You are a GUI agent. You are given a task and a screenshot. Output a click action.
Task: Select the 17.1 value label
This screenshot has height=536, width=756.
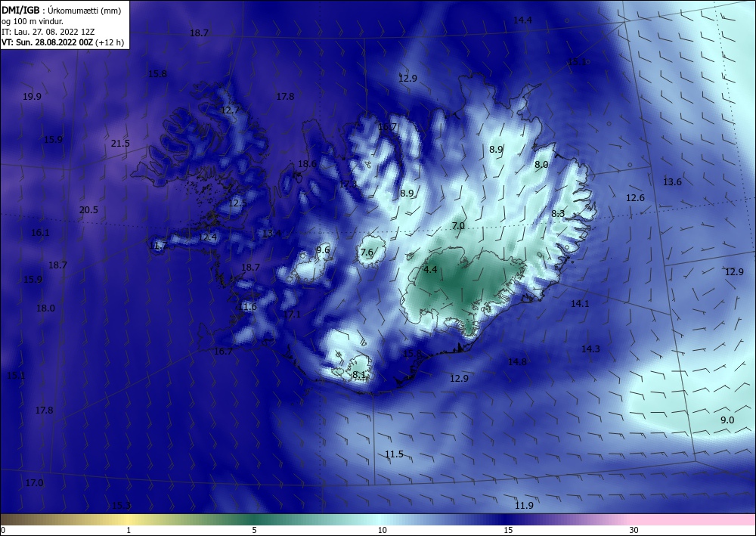point(292,314)
